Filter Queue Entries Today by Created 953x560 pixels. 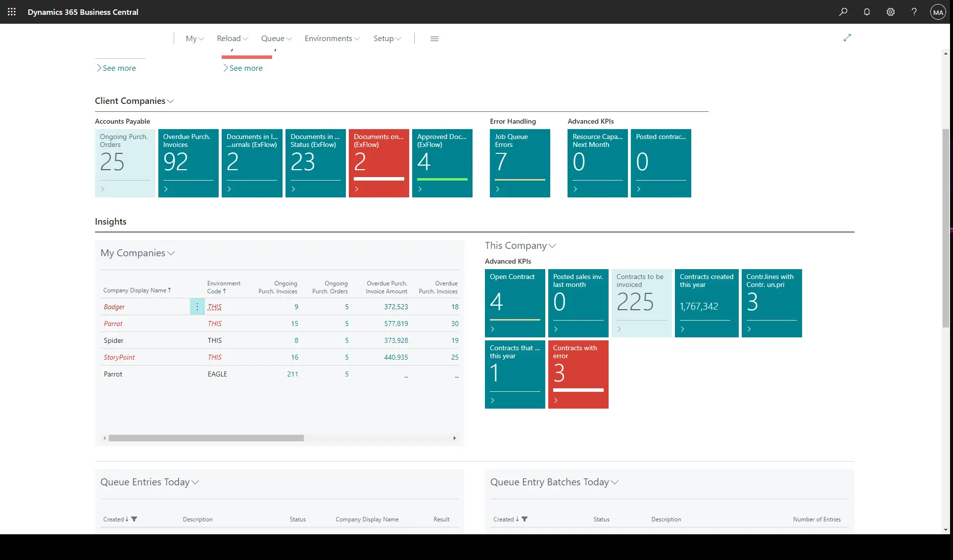pyautogui.click(x=134, y=519)
